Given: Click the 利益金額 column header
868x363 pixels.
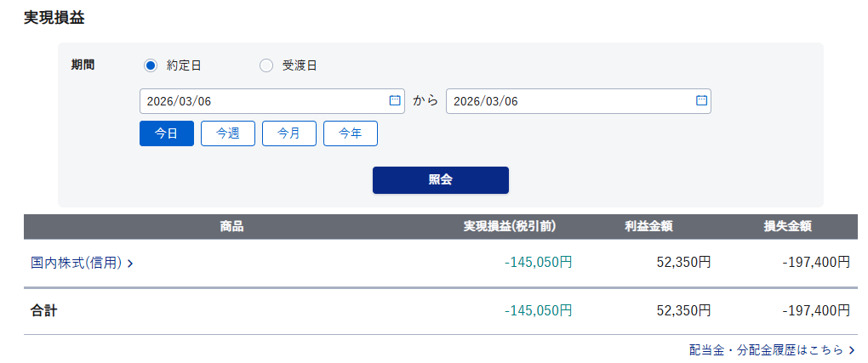Looking at the screenshot, I should [649, 226].
